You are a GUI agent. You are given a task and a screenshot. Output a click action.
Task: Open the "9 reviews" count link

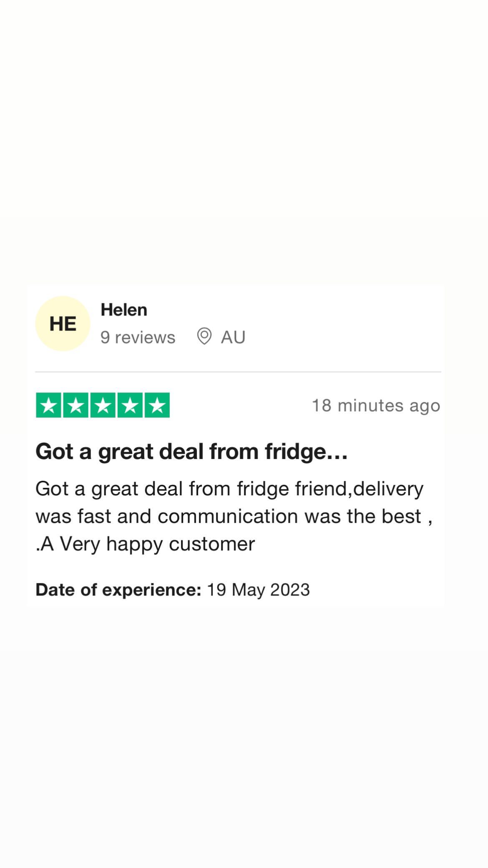(x=138, y=337)
